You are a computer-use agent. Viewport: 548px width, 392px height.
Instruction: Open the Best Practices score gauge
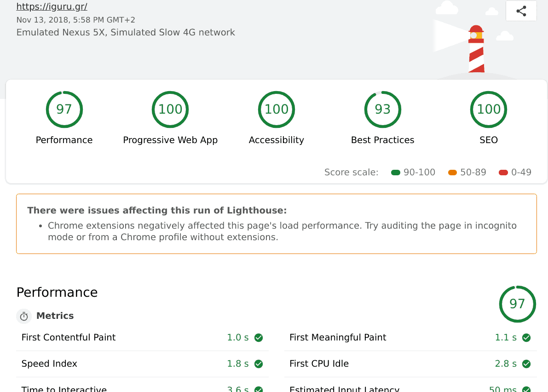[382, 110]
